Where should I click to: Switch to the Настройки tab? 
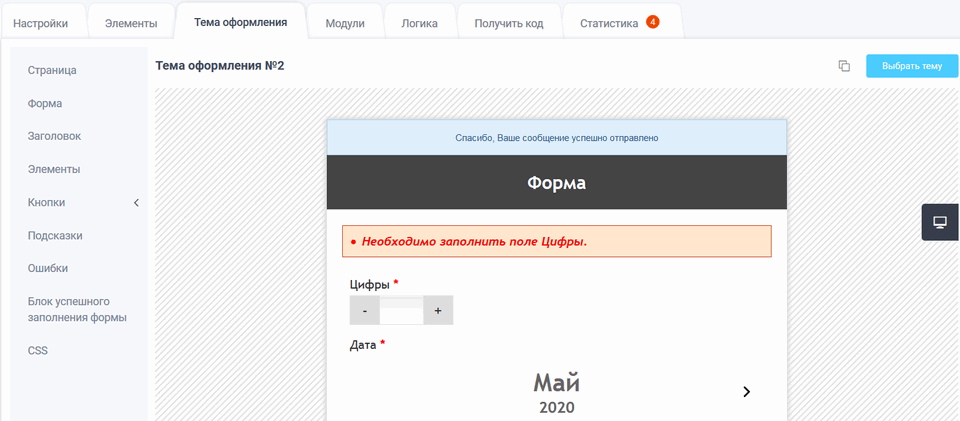click(41, 23)
